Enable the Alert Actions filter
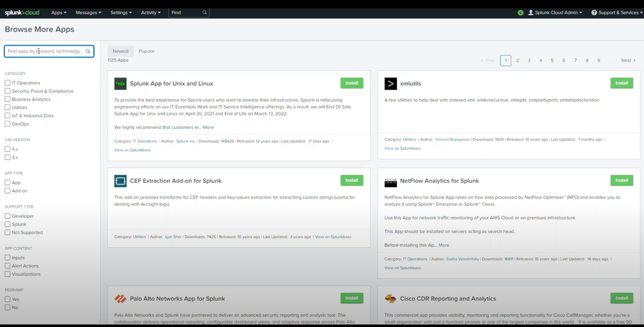 click(x=7, y=266)
